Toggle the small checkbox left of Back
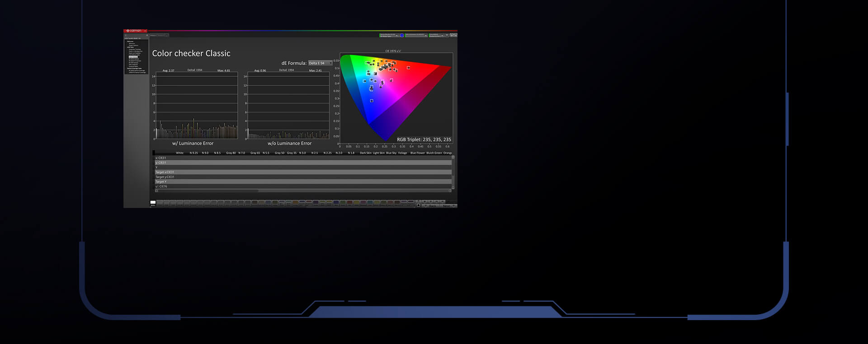The width and height of the screenshot is (868, 344). tap(418, 205)
